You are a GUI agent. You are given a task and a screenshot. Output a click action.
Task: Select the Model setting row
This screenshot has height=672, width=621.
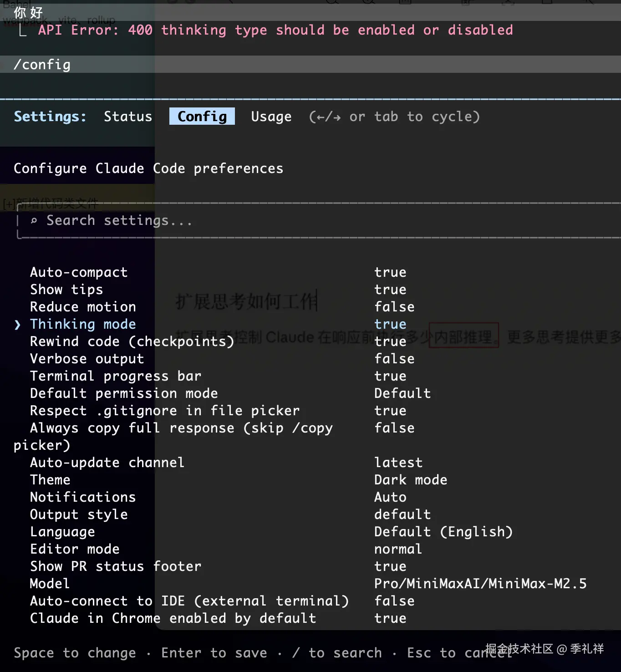tap(50, 584)
